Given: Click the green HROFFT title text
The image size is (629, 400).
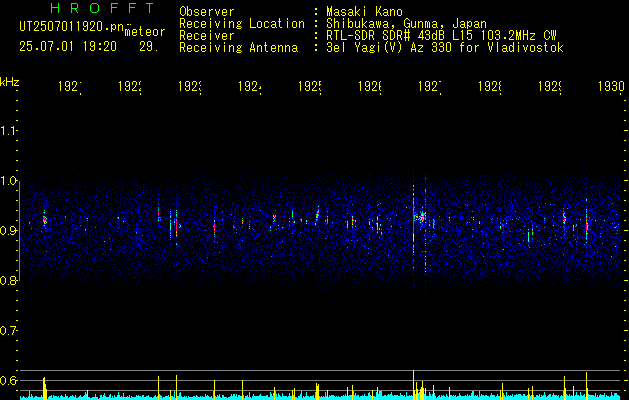Looking at the screenshot, I should point(103,8).
